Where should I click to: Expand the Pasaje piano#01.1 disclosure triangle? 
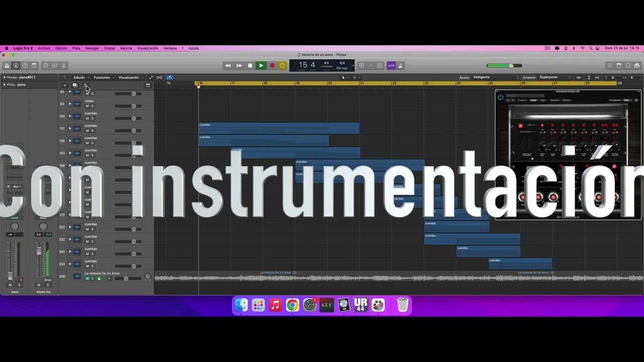(5, 77)
